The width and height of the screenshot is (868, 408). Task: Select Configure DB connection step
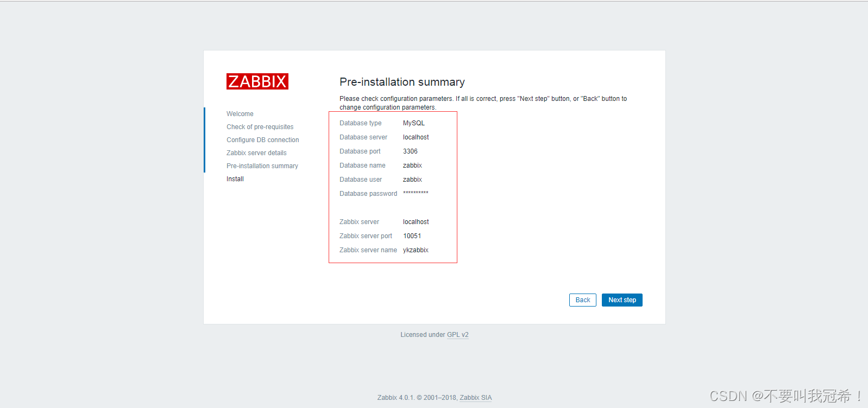(x=263, y=140)
